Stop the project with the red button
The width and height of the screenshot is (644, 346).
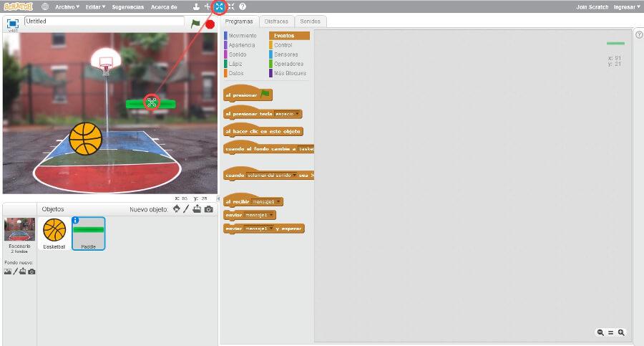210,24
